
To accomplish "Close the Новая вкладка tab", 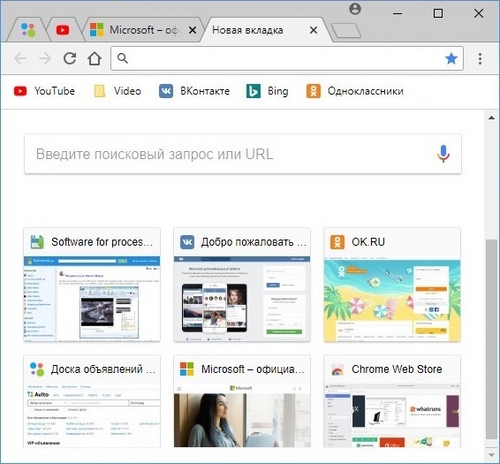I will [x=313, y=30].
